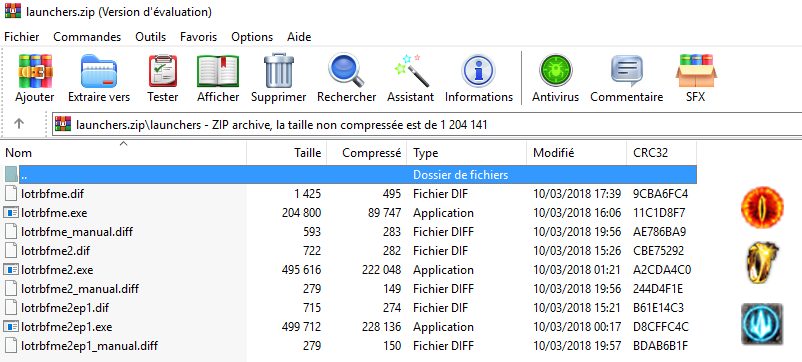
Task: Click the Ajouter archive icon
Action: point(35,78)
